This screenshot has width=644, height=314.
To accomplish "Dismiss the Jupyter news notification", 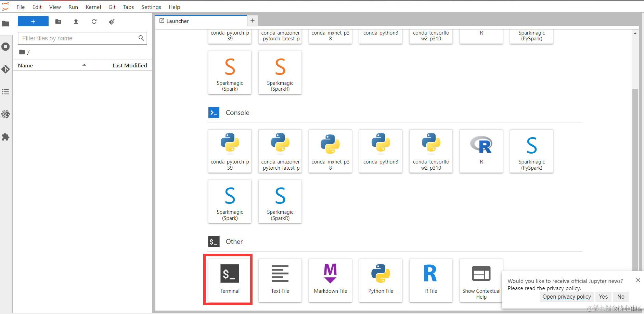I will point(638,280).
